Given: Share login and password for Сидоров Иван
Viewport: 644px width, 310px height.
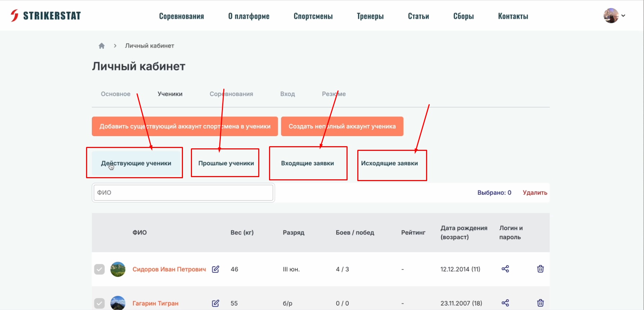Looking at the screenshot, I should click(x=505, y=269).
